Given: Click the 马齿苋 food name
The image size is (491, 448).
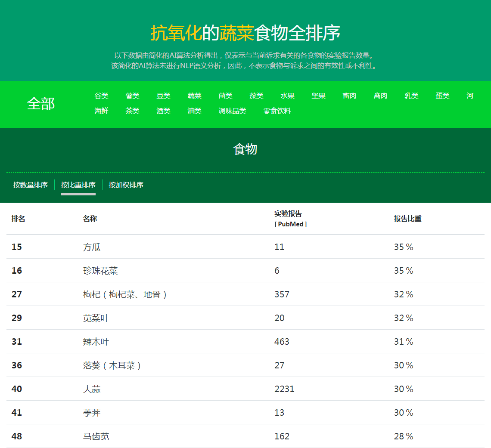Looking at the screenshot, I should [96, 436].
